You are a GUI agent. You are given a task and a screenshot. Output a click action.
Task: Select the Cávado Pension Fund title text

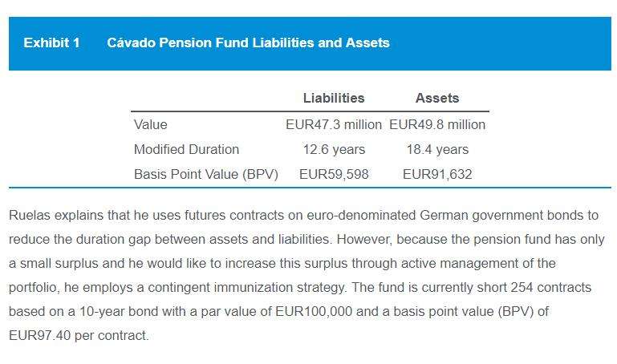point(248,42)
